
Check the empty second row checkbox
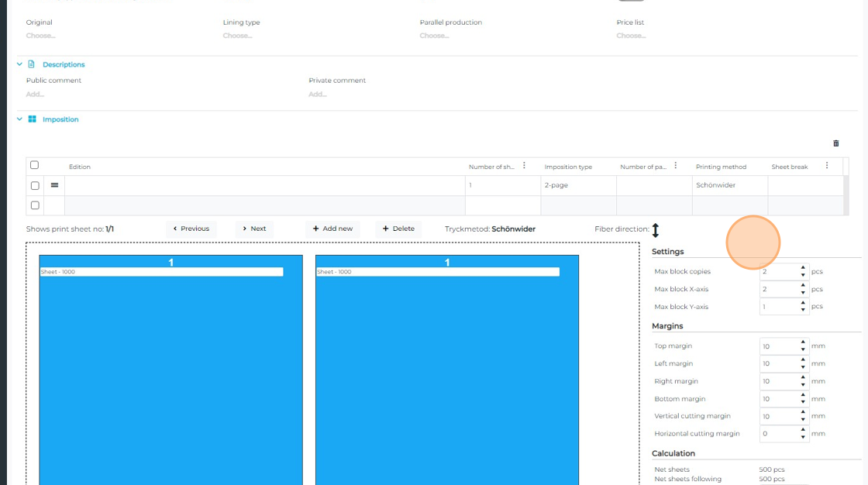[x=35, y=205]
